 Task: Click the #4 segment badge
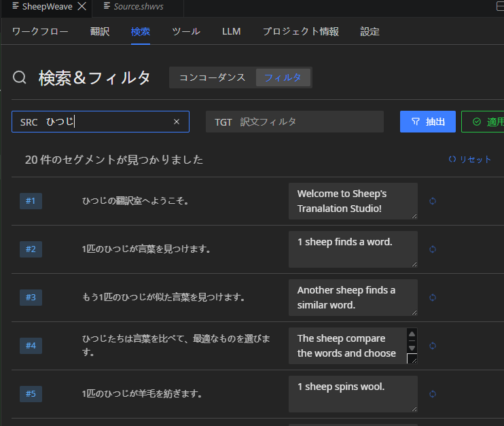coord(31,346)
